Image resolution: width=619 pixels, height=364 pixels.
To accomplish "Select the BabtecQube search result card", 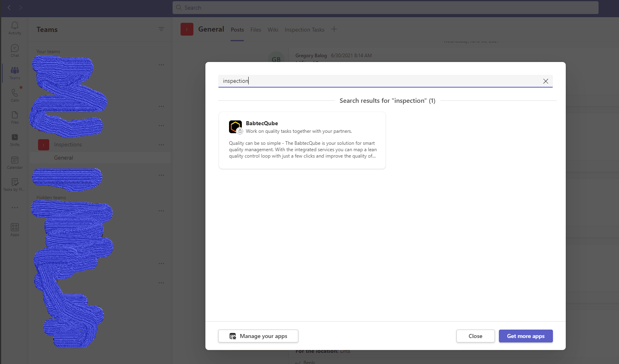I will pos(302,140).
